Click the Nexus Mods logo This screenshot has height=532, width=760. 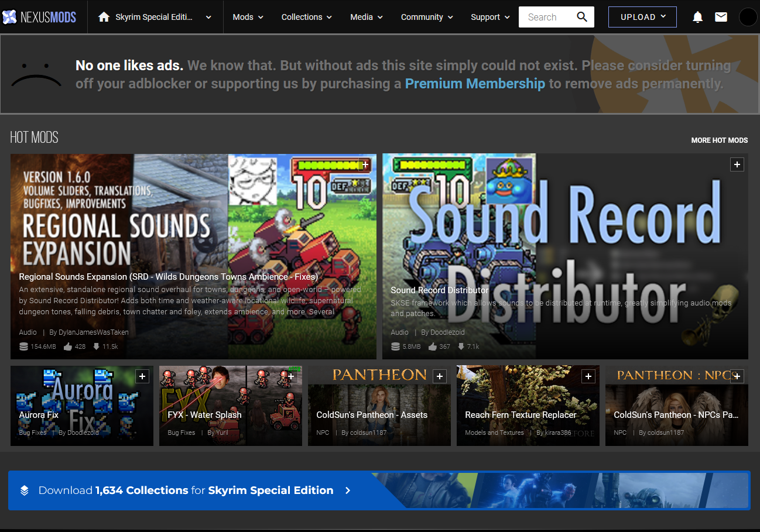pos(39,17)
